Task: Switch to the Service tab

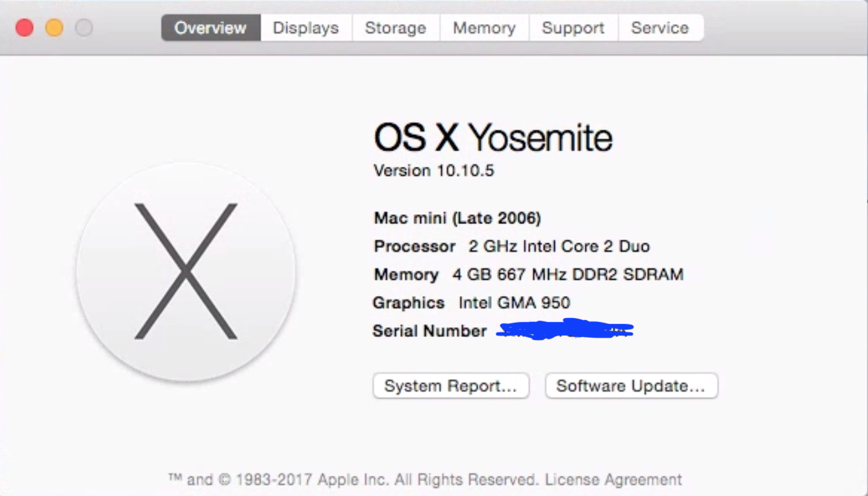Action: [659, 28]
